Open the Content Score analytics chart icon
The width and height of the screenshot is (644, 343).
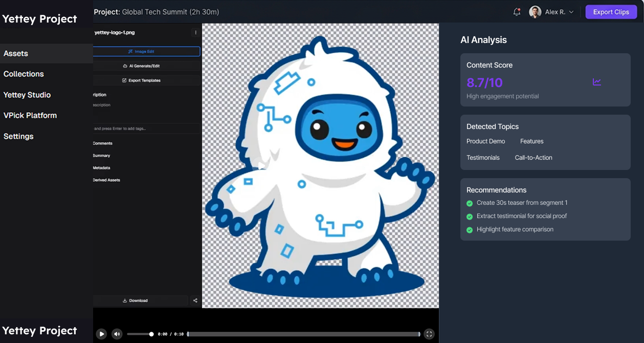pyautogui.click(x=596, y=81)
